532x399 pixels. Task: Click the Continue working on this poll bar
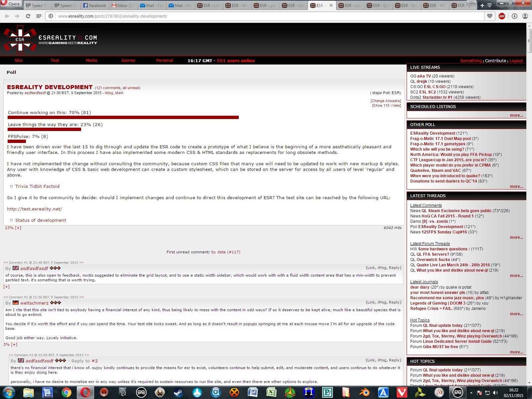(x=123, y=117)
